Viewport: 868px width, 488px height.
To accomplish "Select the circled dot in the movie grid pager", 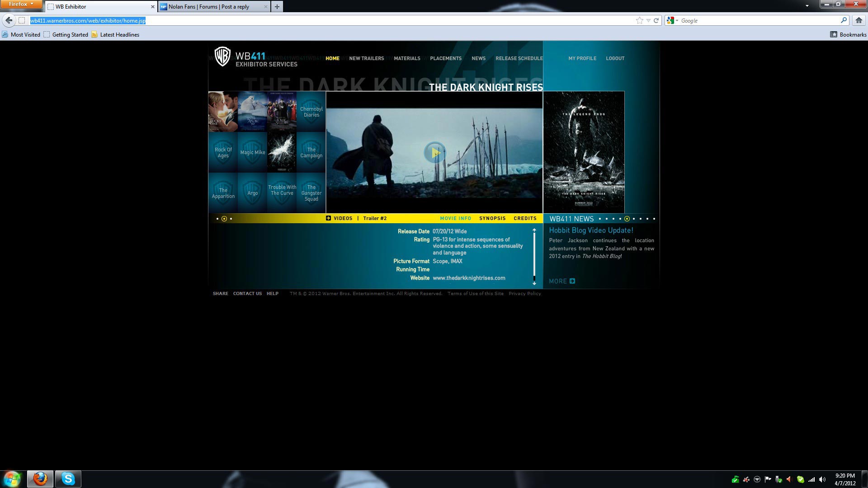I will [x=224, y=219].
